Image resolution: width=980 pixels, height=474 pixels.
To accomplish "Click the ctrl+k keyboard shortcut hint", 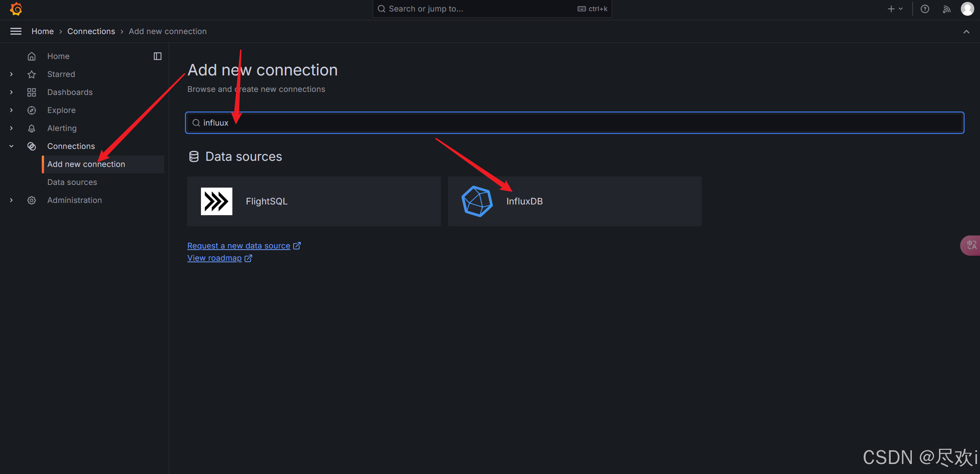I will click(593, 9).
